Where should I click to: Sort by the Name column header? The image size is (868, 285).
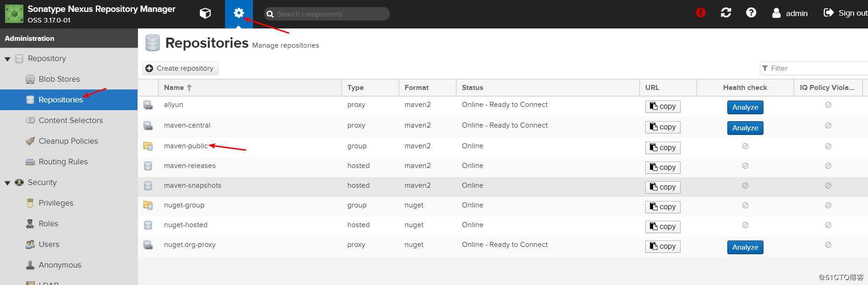point(250,88)
